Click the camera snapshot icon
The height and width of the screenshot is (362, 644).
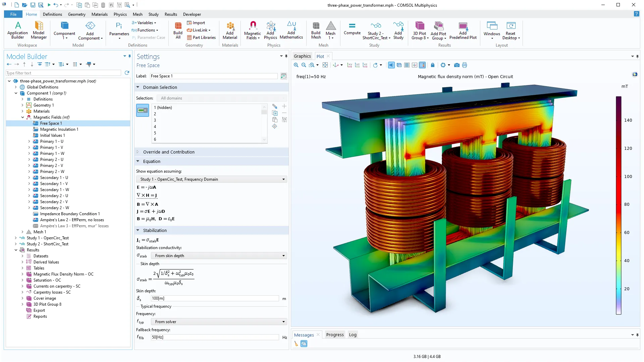[x=457, y=65]
